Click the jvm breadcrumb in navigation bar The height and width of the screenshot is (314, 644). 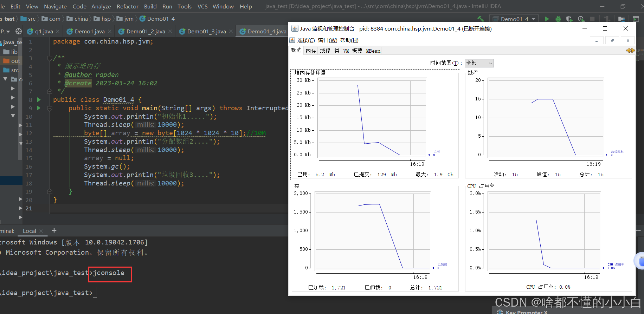[125, 19]
